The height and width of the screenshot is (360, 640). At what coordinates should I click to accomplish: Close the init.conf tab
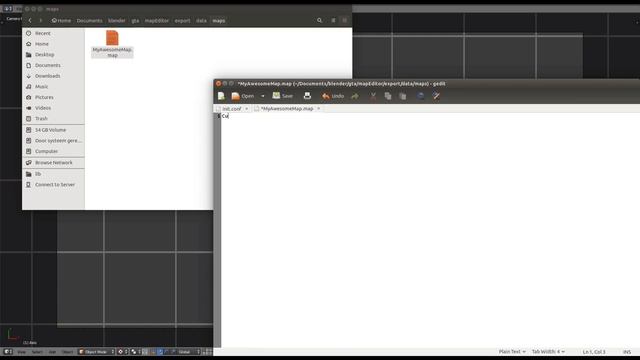[x=247, y=109]
